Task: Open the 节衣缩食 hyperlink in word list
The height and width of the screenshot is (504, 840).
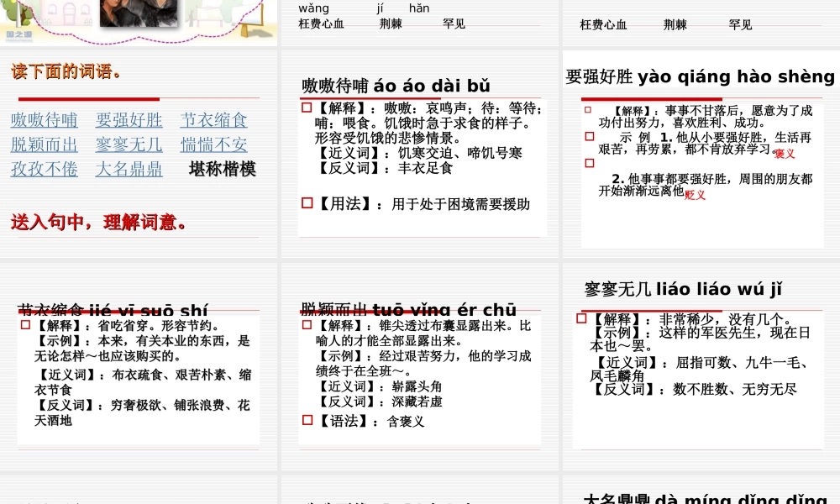Action: pyautogui.click(x=213, y=120)
